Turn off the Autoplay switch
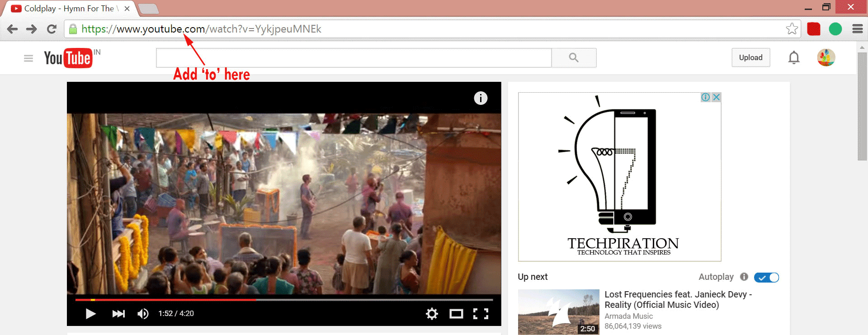Screen dimensions: 868x335 [767, 277]
